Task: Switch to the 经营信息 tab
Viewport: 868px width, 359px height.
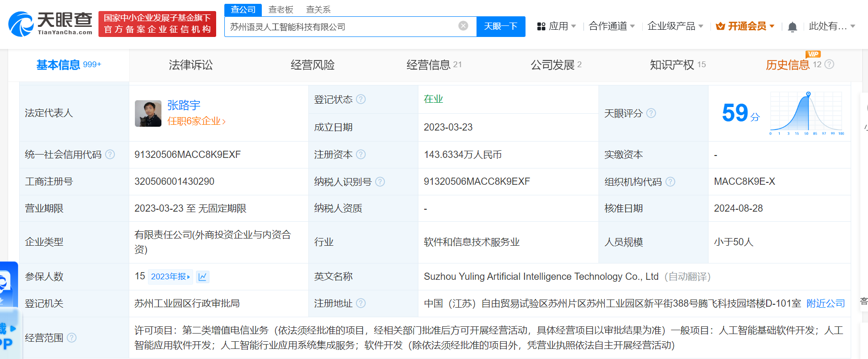Action: tap(434, 65)
